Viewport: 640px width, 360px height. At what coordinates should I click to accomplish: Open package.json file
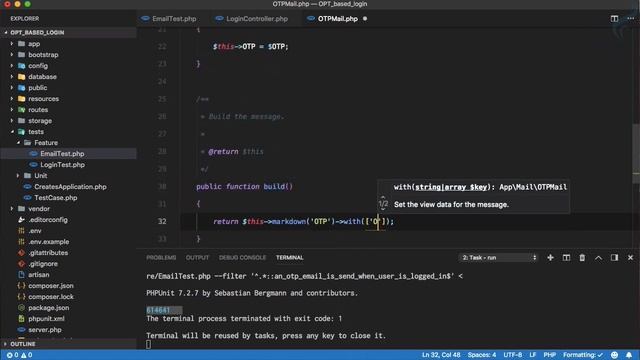(48, 308)
